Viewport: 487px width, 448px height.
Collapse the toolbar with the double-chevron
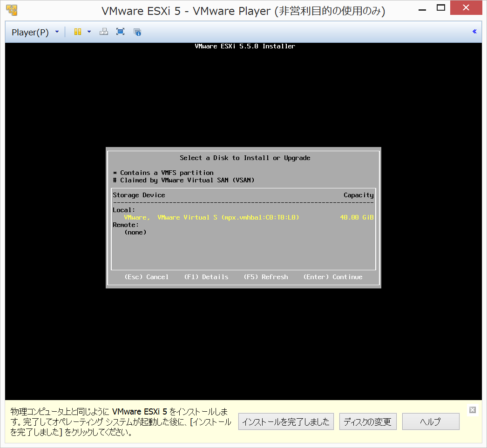474,32
